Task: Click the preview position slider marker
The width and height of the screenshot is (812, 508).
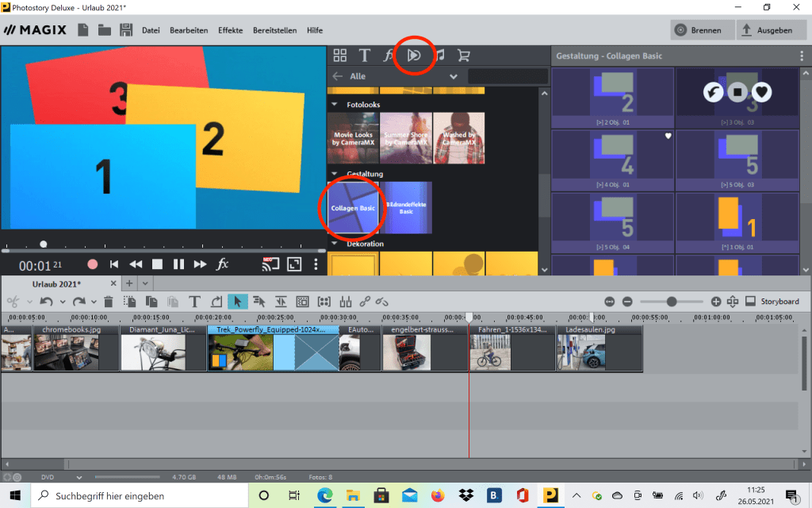Action: point(44,244)
